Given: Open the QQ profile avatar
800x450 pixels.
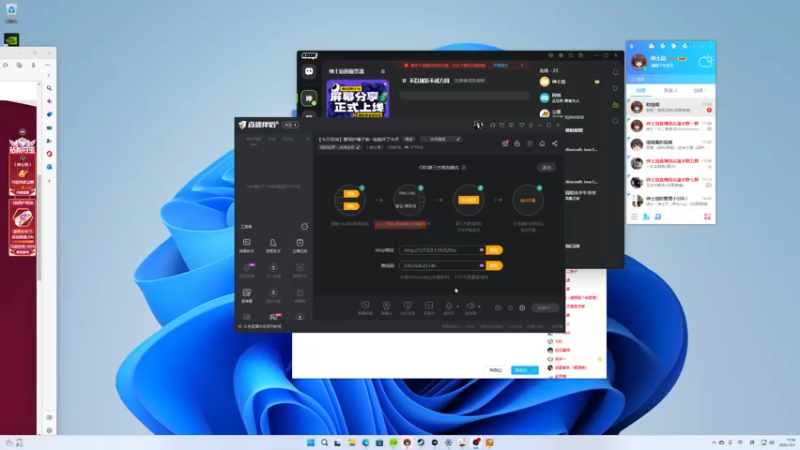Looking at the screenshot, I should [639, 62].
